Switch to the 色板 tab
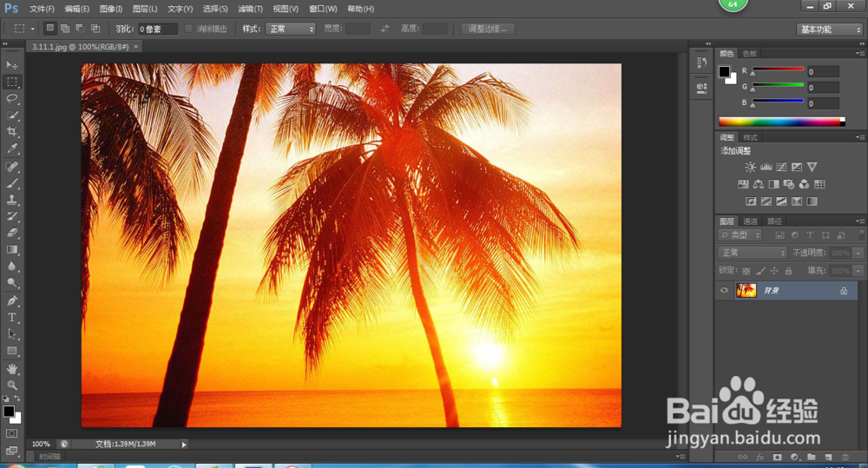 pyautogui.click(x=750, y=53)
